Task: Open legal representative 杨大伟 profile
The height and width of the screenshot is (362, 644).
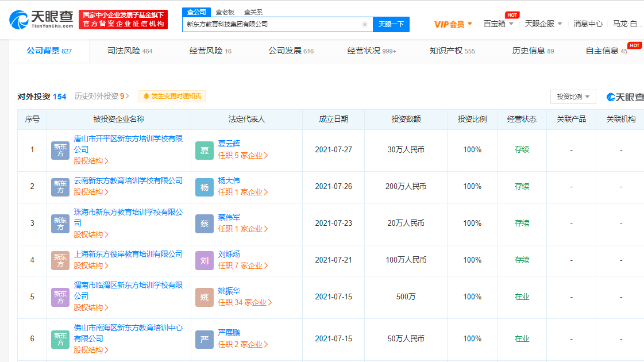Action: click(229, 180)
